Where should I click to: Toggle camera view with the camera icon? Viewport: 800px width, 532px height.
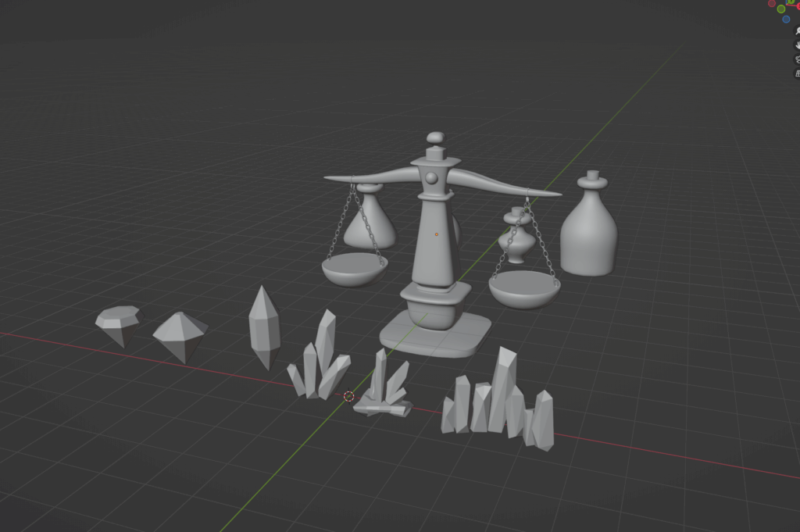[x=797, y=59]
